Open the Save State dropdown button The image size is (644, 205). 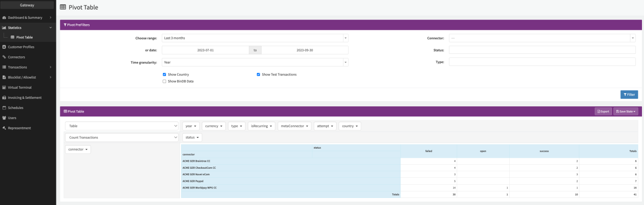click(625, 111)
